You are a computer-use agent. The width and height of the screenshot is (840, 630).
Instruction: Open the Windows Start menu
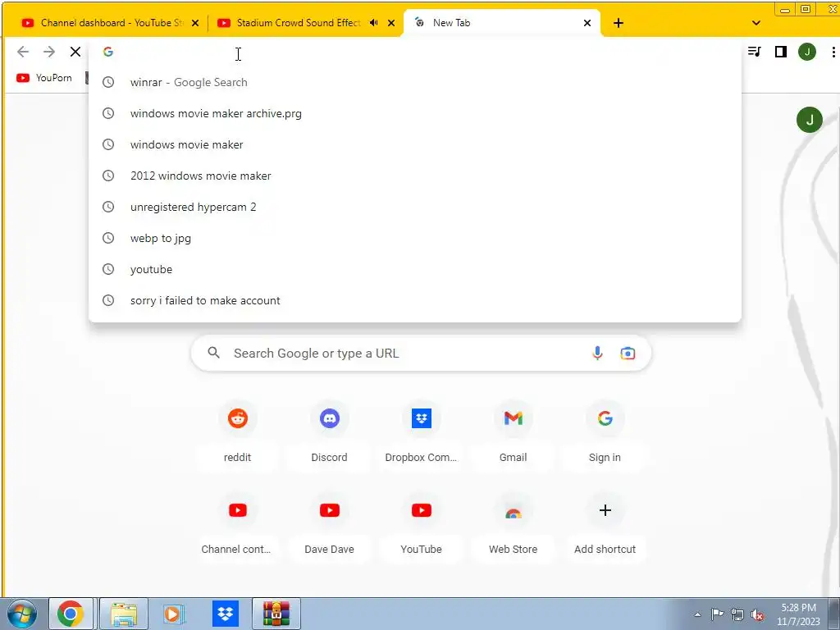pyautogui.click(x=21, y=614)
